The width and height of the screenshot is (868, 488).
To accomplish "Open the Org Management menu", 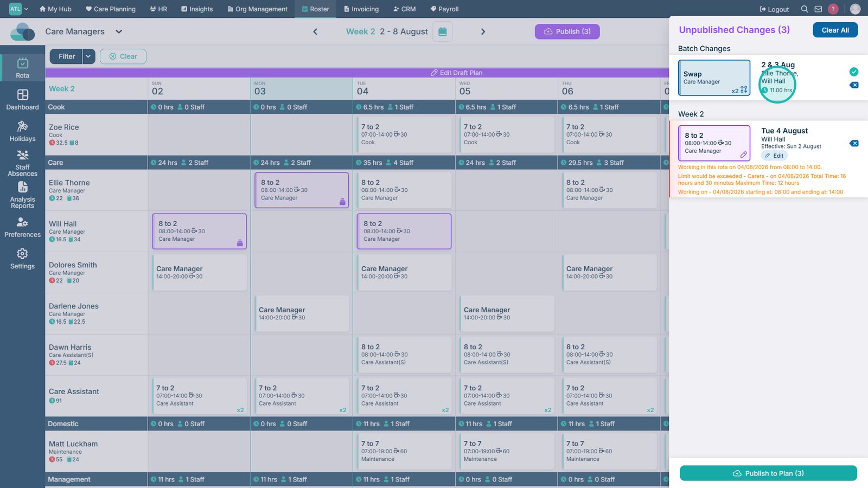I will coord(257,9).
